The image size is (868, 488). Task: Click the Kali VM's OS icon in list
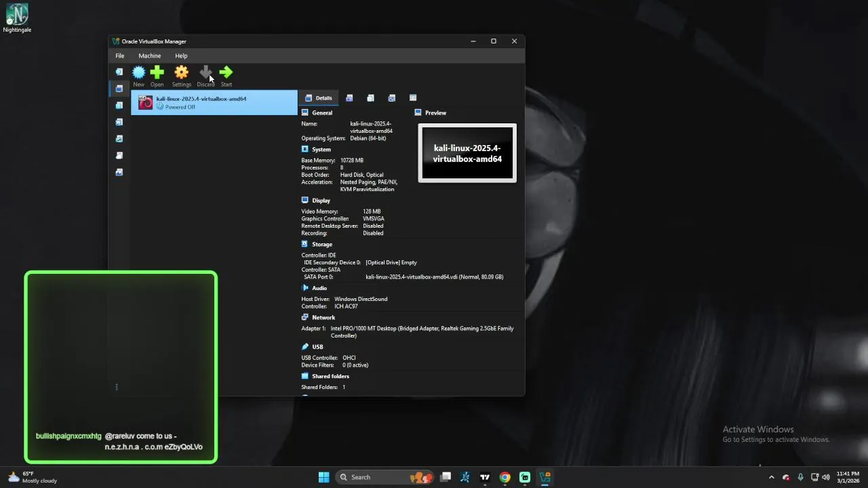click(x=145, y=102)
